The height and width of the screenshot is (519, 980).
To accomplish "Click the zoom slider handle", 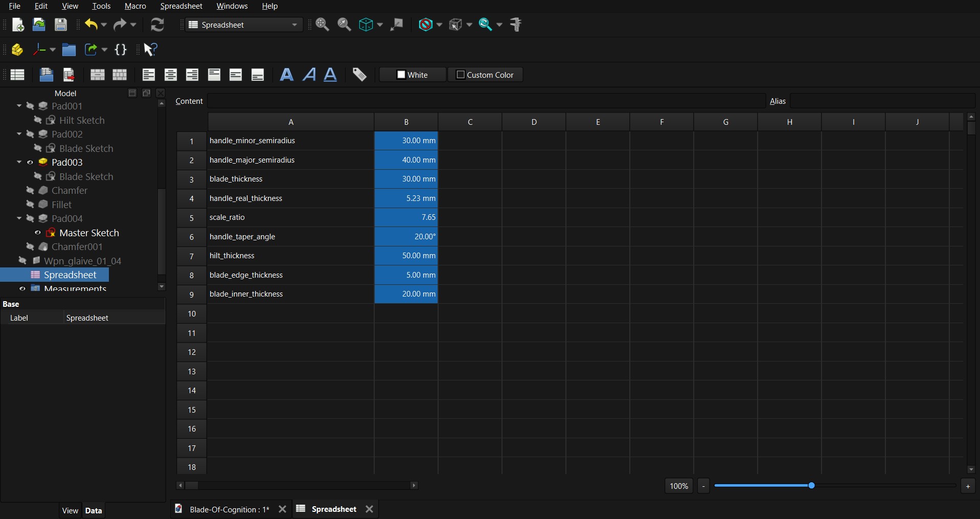I will click(x=811, y=485).
